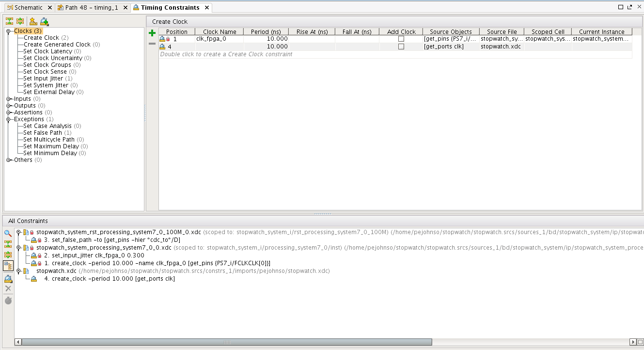
Task: Expand the Assertions tree node
Action: tap(9, 112)
